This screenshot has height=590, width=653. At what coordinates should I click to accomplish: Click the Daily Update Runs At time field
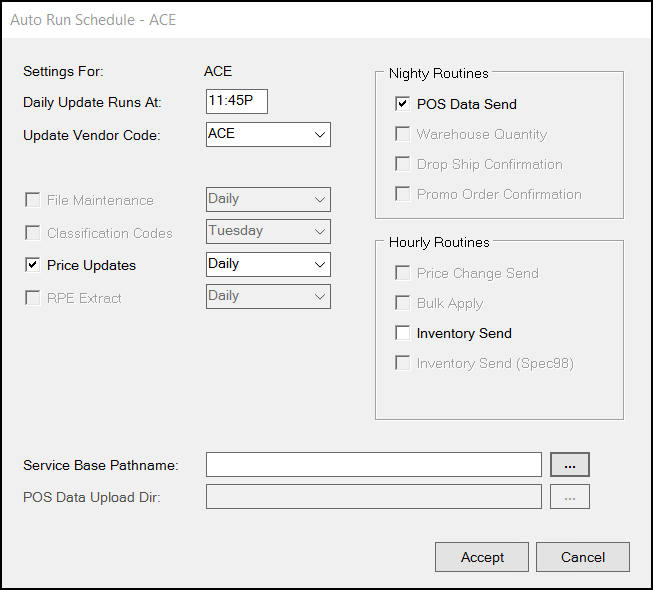[x=237, y=101]
